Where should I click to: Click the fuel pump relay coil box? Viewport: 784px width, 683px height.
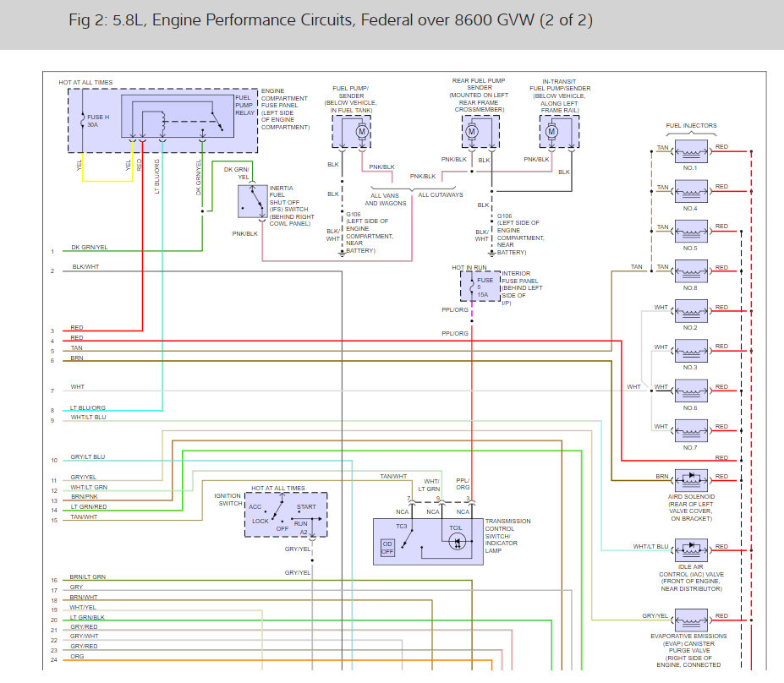pyautogui.click(x=178, y=116)
